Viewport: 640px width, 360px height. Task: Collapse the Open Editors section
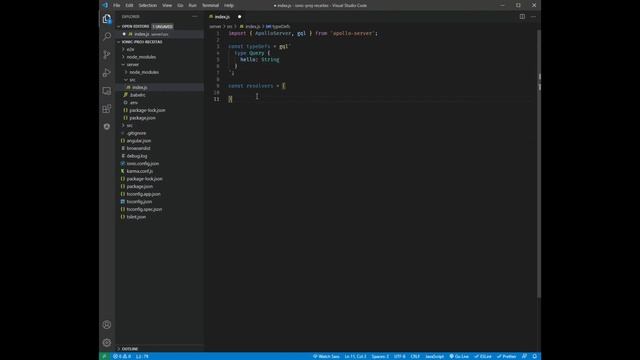pos(135,26)
